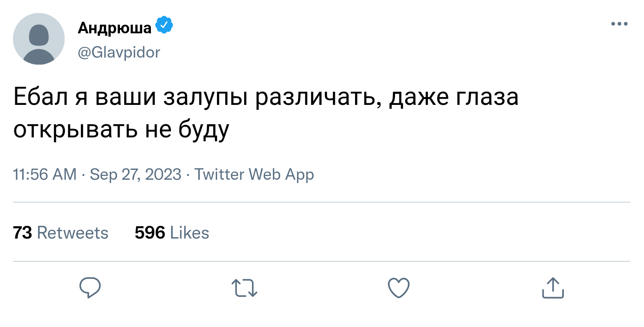Select the Sep 27, 2023 date
Screen dimensions: 644x327
135,174
